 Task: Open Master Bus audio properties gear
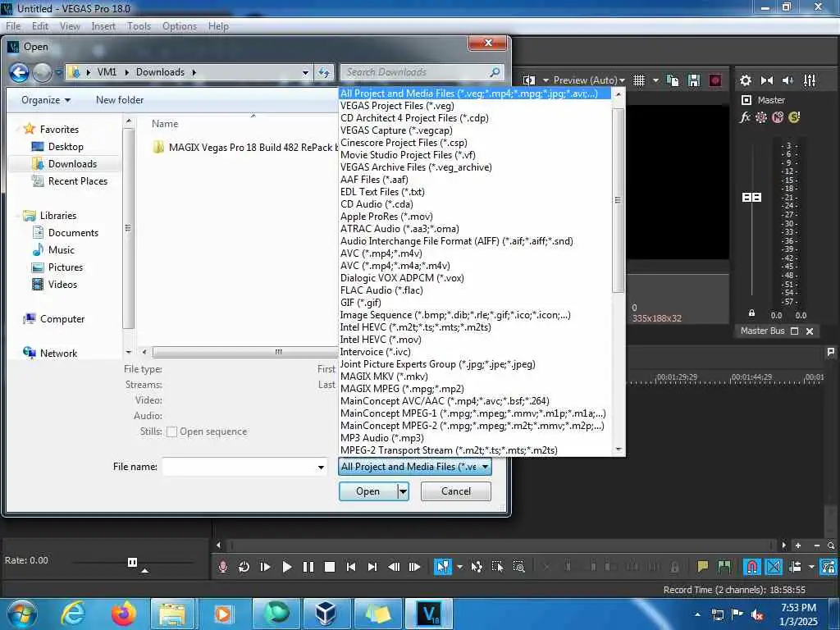(745, 80)
